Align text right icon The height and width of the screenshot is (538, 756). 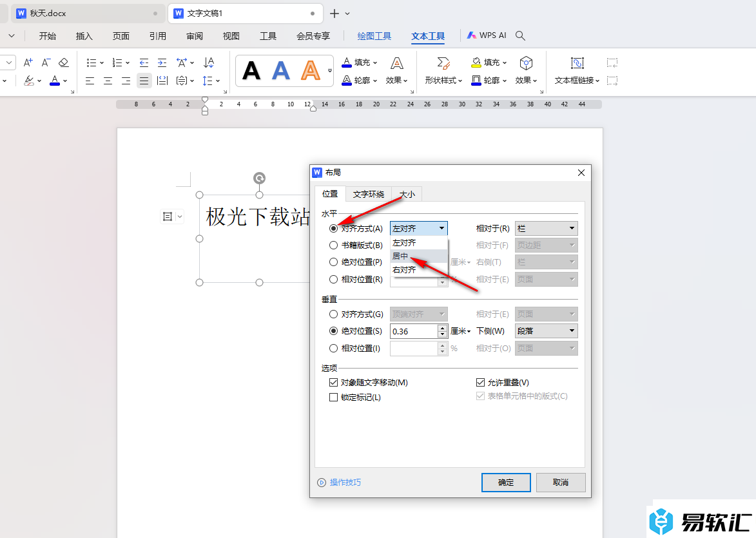point(126,81)
